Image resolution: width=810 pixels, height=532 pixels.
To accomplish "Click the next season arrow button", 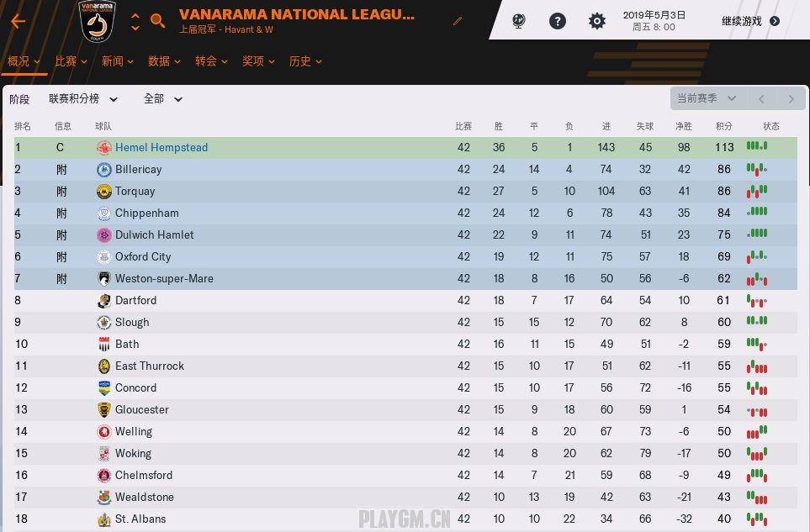I will (791, 99).
